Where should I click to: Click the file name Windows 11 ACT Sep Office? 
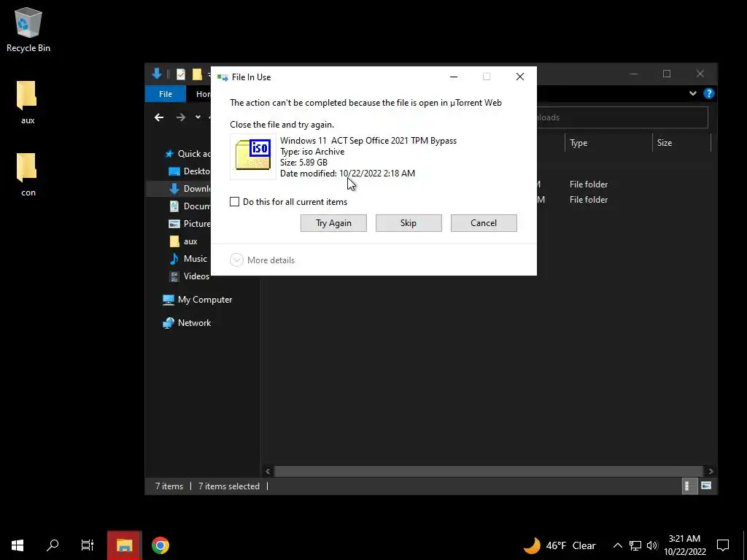pos(368,141)
